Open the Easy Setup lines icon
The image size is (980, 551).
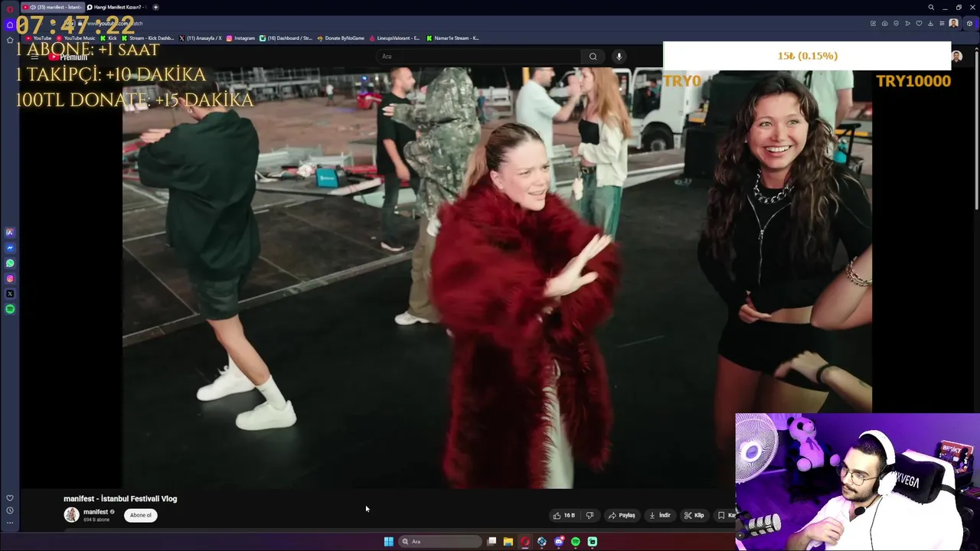click(942, 24)
